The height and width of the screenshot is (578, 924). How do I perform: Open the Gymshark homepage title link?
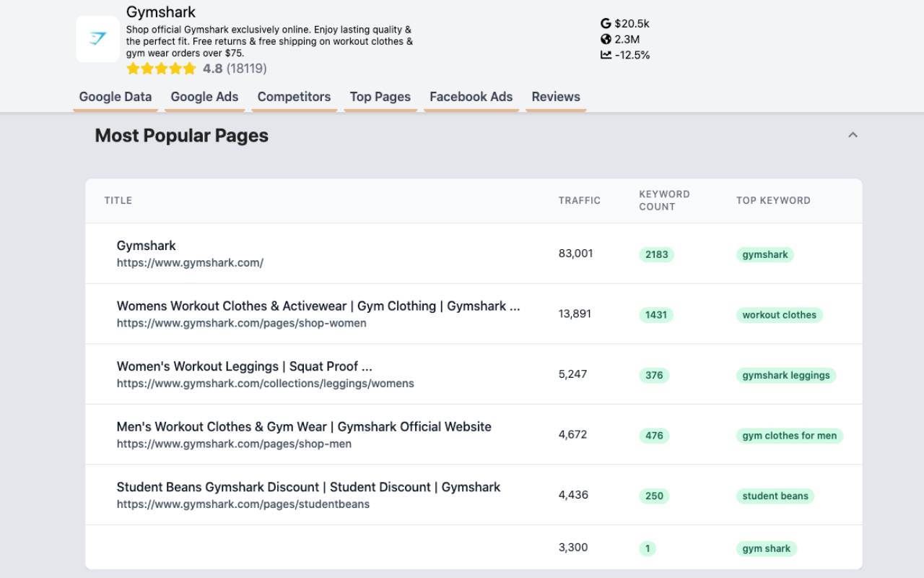147,246
